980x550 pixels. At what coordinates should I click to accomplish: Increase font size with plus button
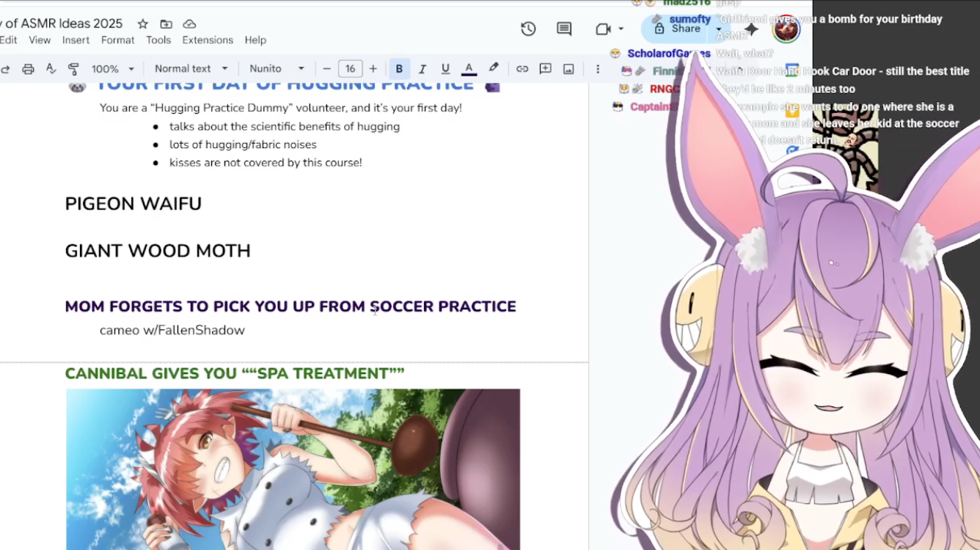click(373, 69)
